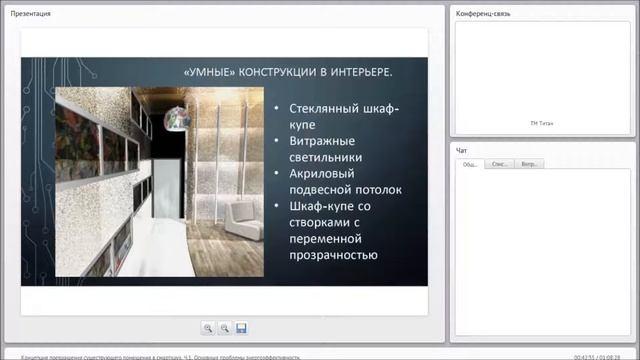Click the 'Презентация' panel header

click(x=31, y=13)
